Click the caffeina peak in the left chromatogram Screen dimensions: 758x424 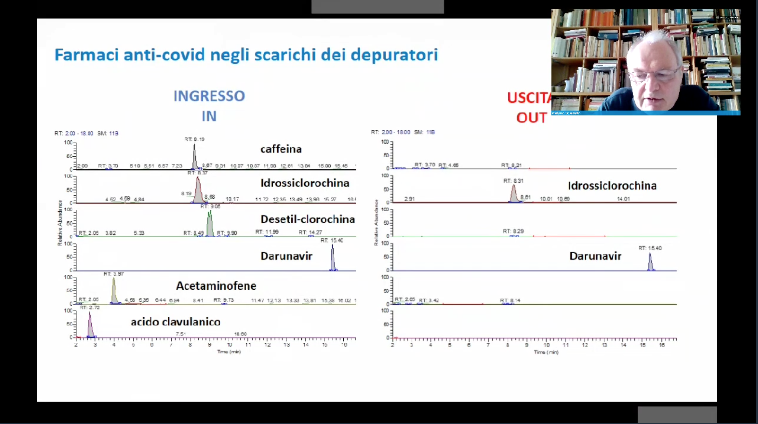click(195, 155)
